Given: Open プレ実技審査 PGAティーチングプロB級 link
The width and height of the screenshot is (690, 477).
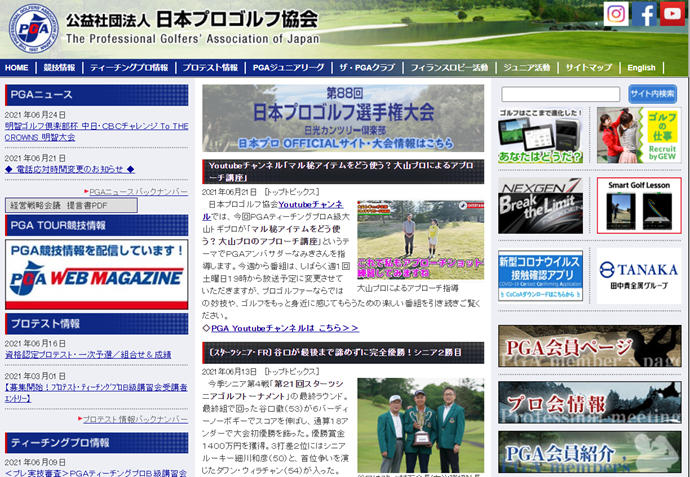Looking at the screenshot, I should pos(96,473).
